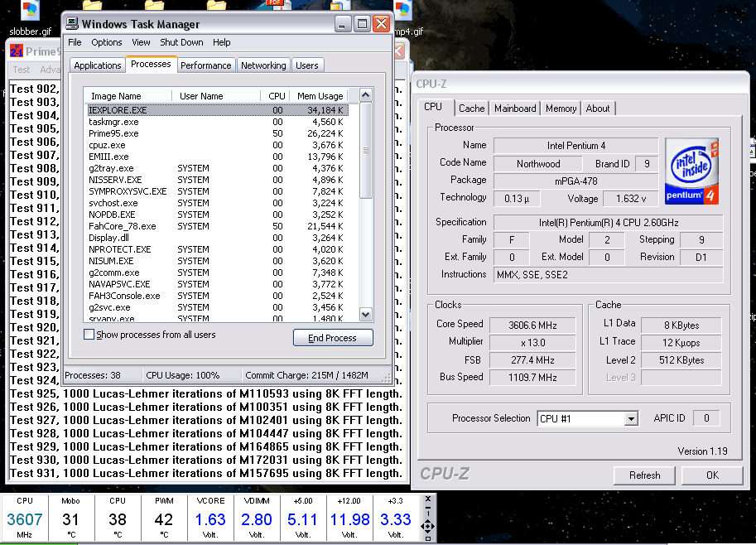756x545 pixels.
Task: Open the Test menu in Prime95
Action: (22, 70)
